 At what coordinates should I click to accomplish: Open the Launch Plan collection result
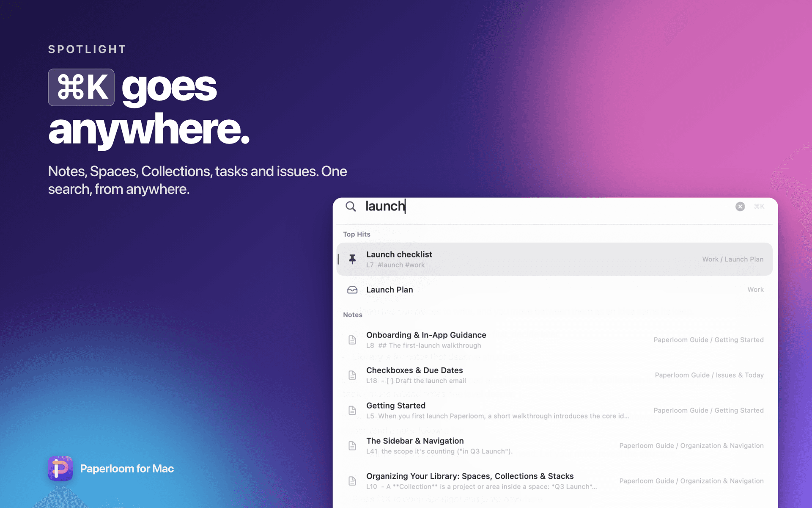[x=554, y=290]
